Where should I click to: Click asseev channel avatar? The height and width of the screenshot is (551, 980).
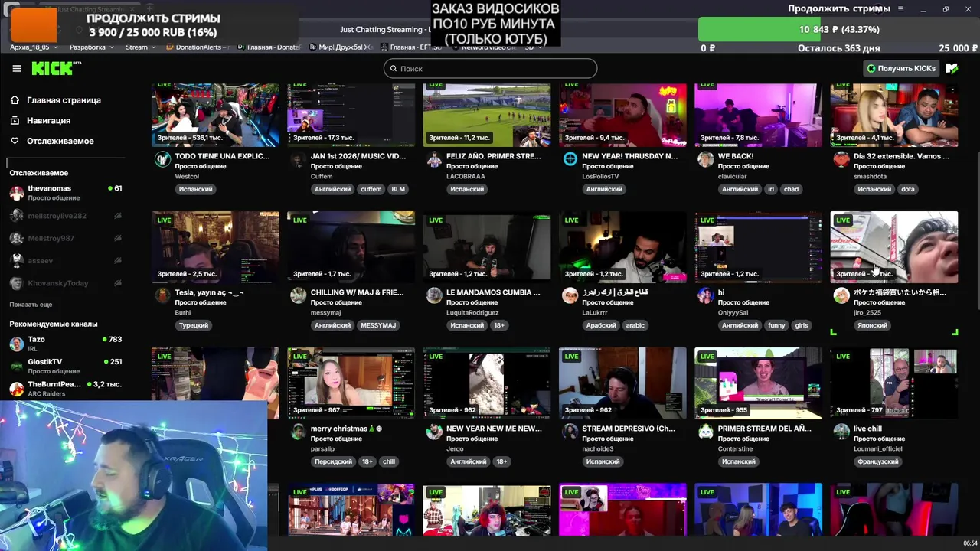coord(16,261)
